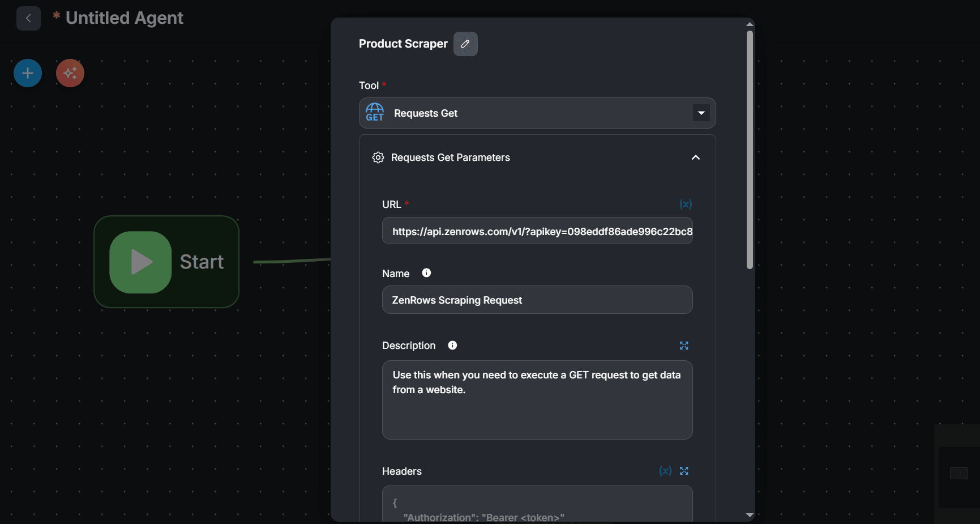Collapse the Requests Get Parameters section chevron
The width and height of the screenshot is (980, 524).
[x=696, y=157]
